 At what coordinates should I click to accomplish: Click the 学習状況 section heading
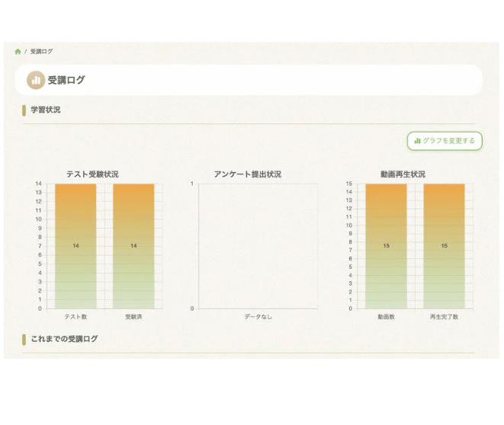[x=45, y=110]
